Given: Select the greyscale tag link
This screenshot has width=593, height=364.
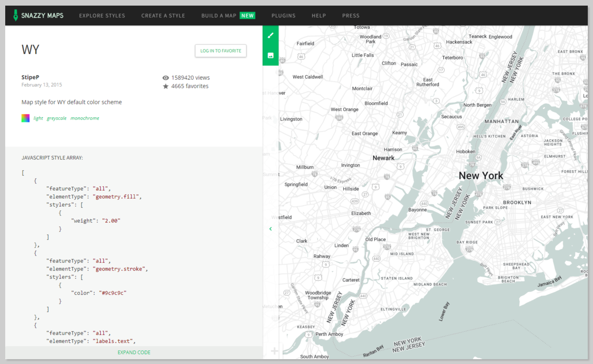Looking at the screenshot, I should [57, 118].
